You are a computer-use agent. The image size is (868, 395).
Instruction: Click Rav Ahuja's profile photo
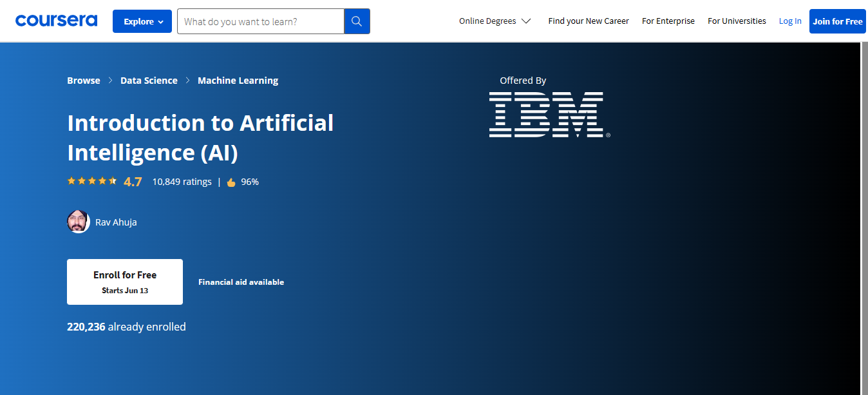pos(79,222)
